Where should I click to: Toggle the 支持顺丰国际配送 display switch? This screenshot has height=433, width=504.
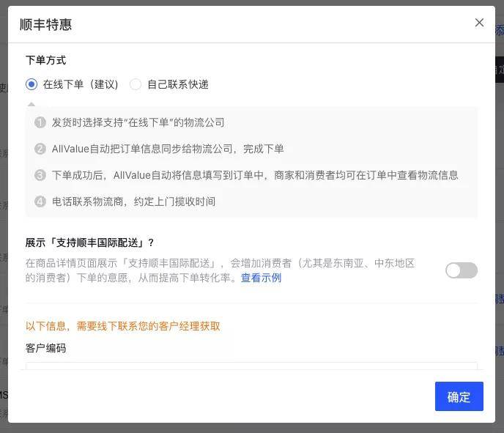462,270
